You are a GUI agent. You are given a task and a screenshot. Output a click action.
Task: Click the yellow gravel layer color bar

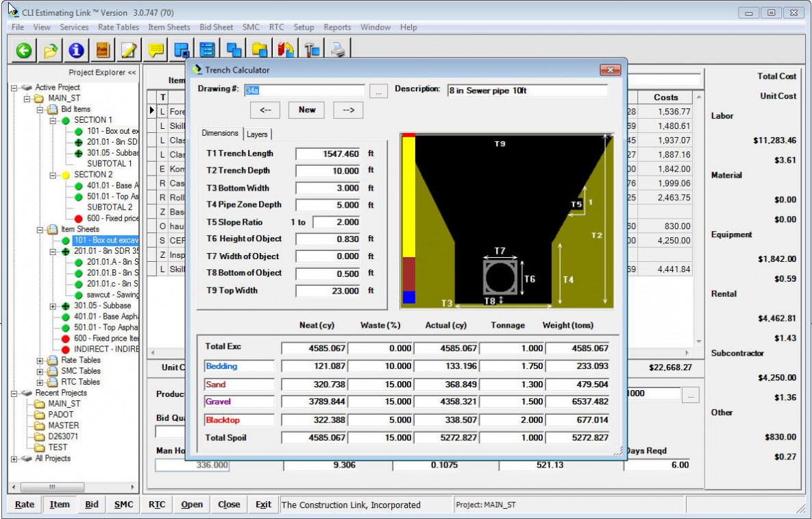click(408, 197)
